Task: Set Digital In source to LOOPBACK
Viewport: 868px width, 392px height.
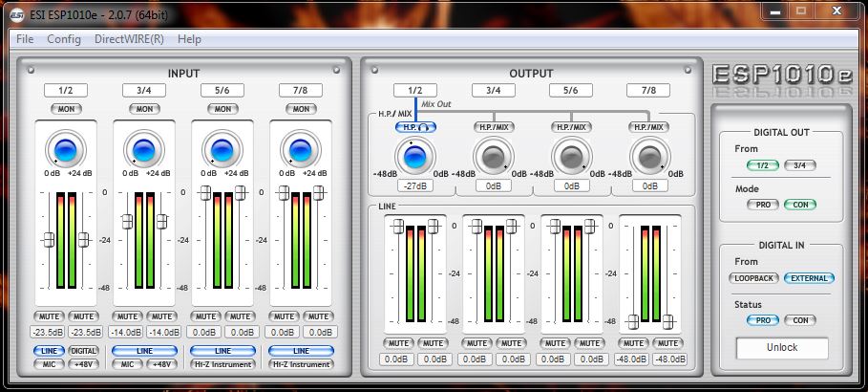Action: pyautogui.click(x=753, y=278)
